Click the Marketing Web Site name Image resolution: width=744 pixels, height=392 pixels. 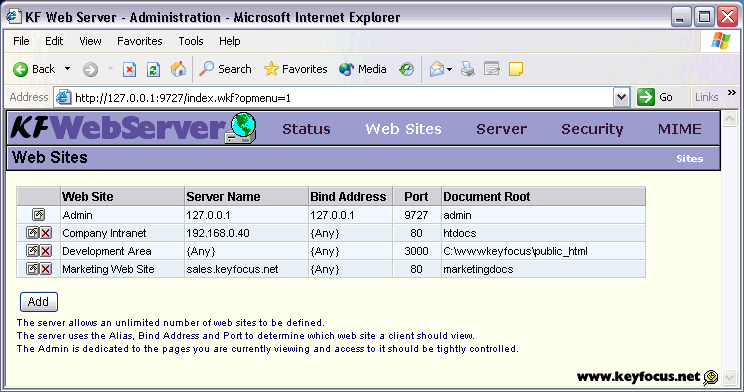[x=108, y=270]
